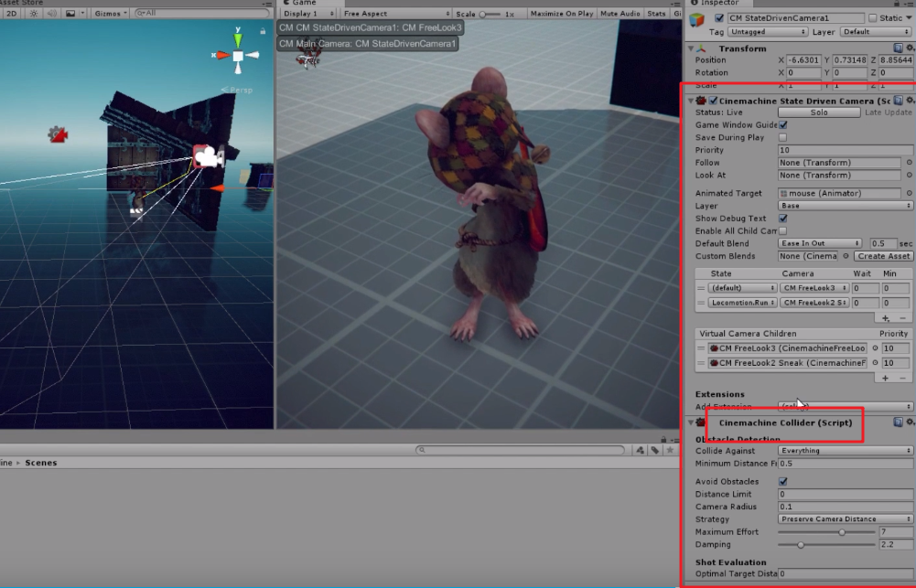
Task: Click the Solo button
Action: click(x=818, y=112)
